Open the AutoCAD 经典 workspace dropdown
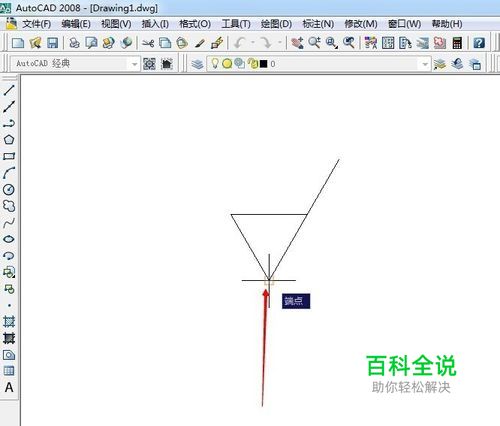 tap(75, 63)
